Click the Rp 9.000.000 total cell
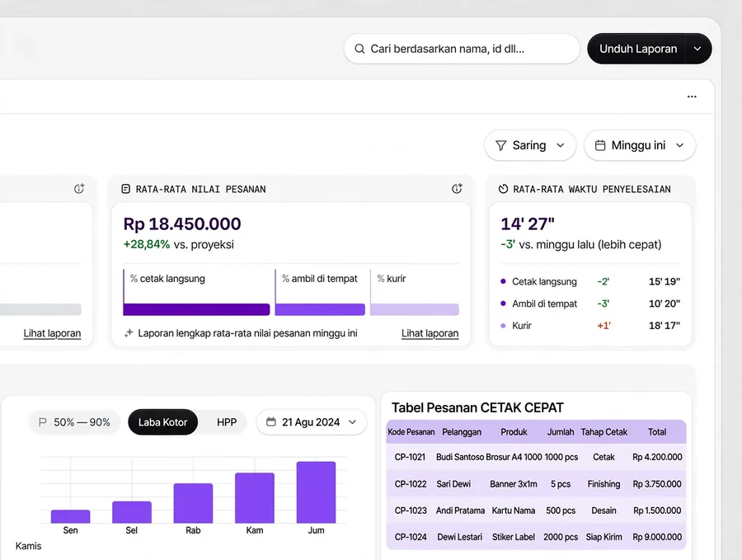The height and width of the screenshot is (560, 742). tap(657, 537)
